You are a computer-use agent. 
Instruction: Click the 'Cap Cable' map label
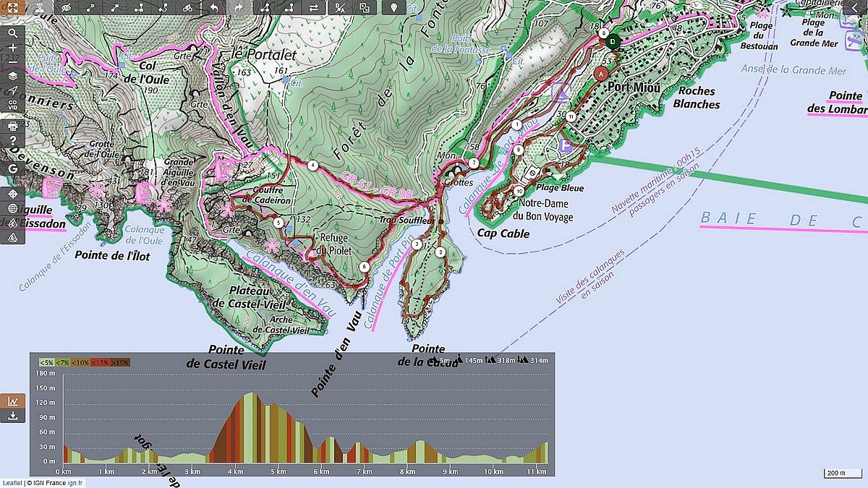(503, 234)
